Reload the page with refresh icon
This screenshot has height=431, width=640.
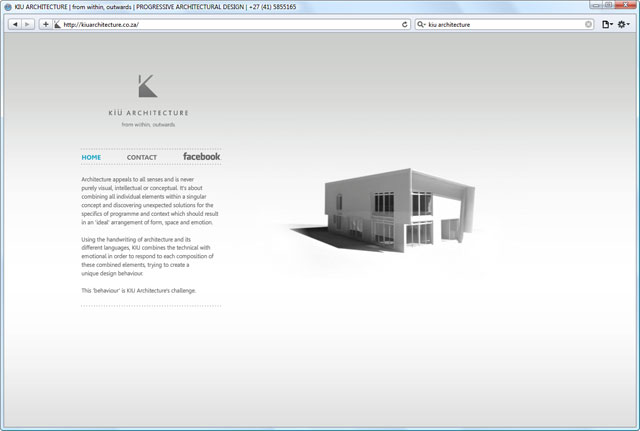(x=404, y=24)
